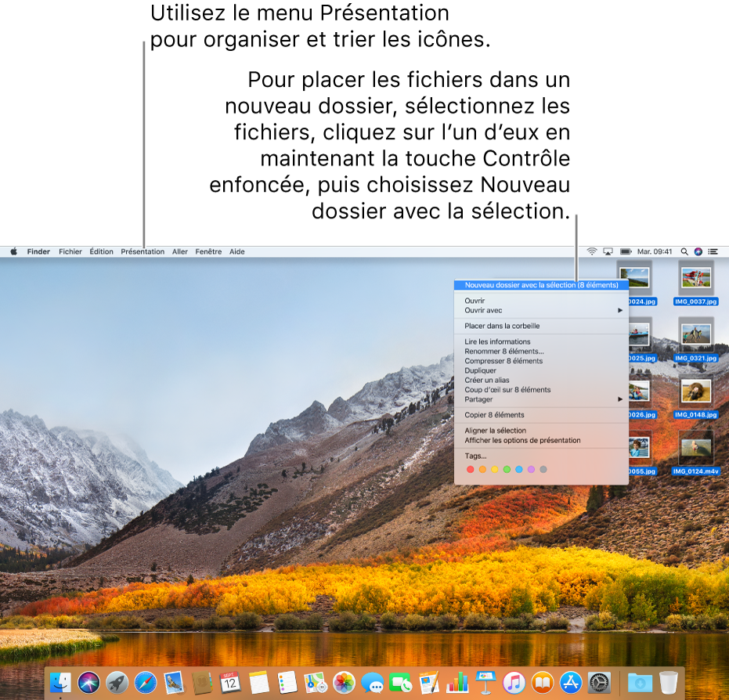Screen dimensions: 729x700
Task: Choose Compresser 8 éléments
Action: (x=541, y=361)
